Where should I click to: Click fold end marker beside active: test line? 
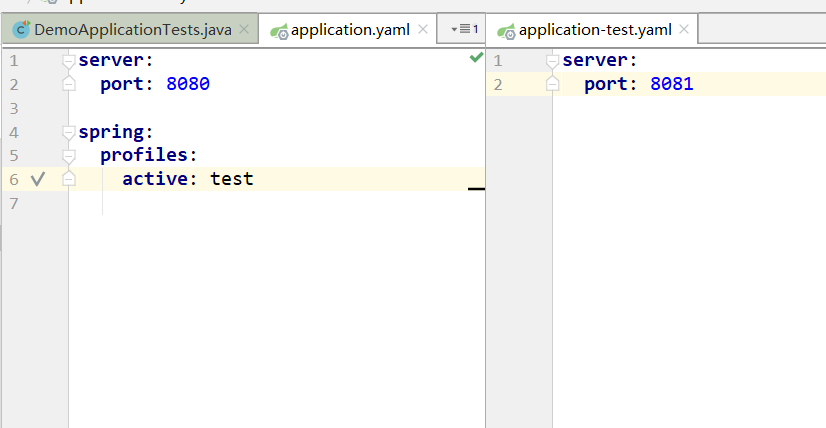click(x=68, y=179)
